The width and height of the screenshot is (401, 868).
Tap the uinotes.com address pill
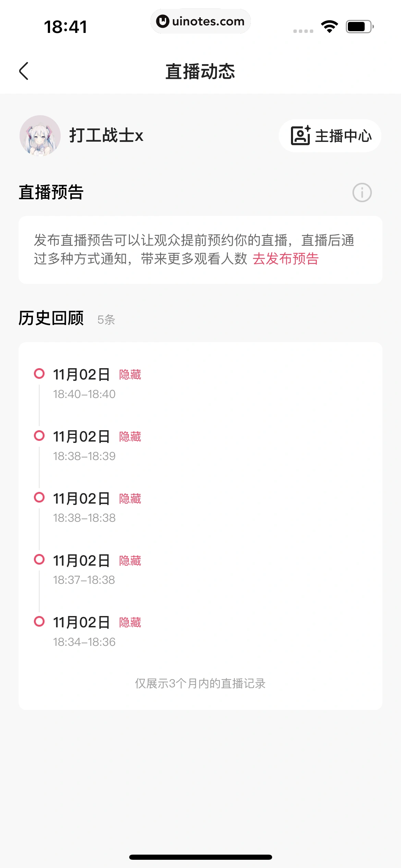(x=200, y=21)
